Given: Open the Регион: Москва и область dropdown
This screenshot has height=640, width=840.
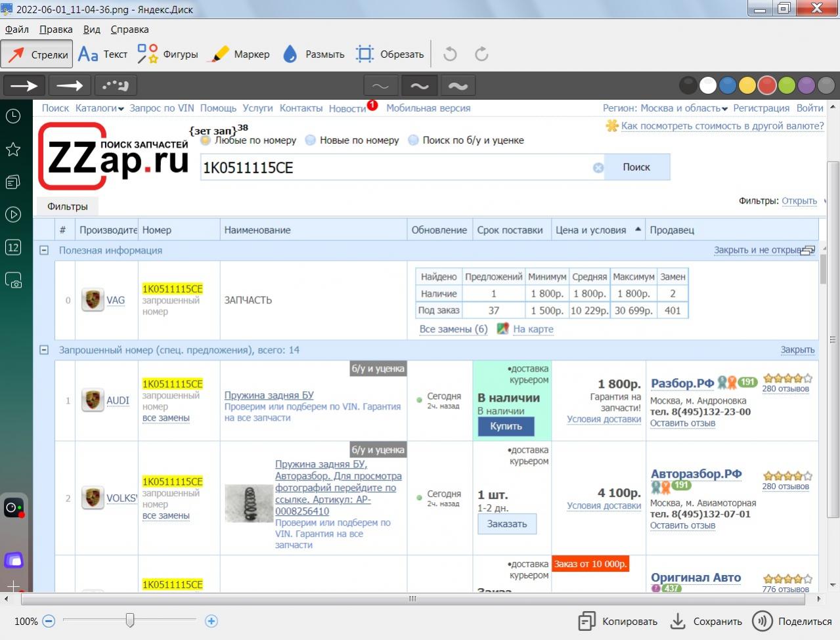Looking at the screenshot, I should 665,108.
